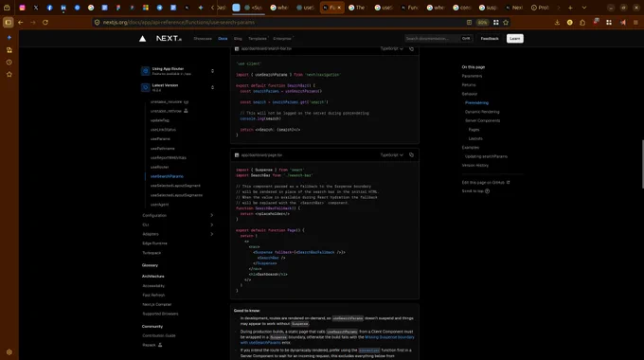Open Showcase in top navigation
This screenshot has width=644, height=360.
203,39
